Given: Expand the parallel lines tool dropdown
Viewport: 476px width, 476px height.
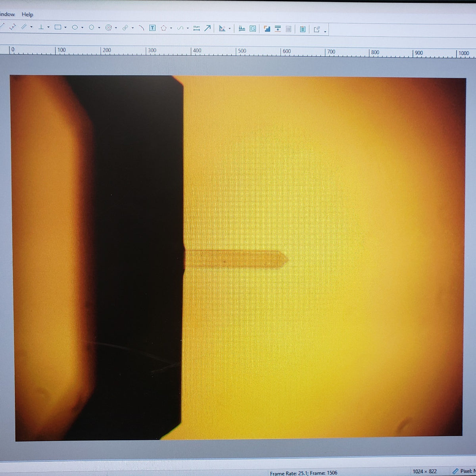Looking at the screenshot, I should tap(31, 27).
